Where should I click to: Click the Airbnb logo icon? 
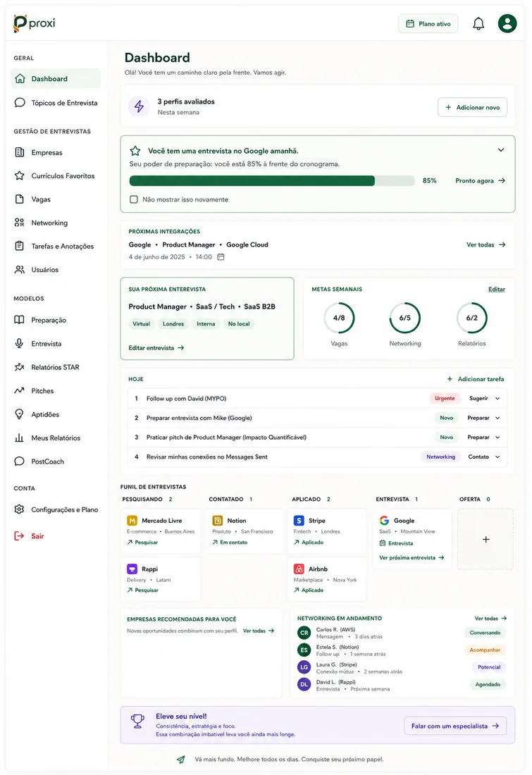(x=299, y=569)
